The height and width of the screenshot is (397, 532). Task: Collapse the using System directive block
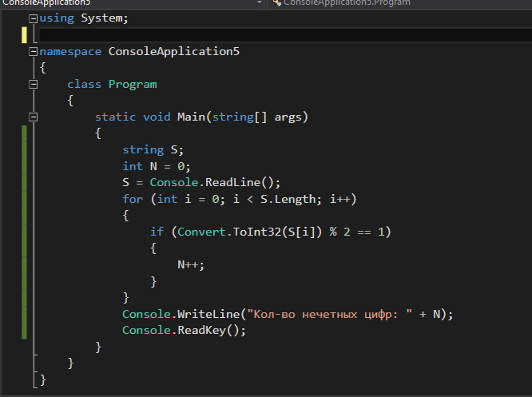coord(33,18)
